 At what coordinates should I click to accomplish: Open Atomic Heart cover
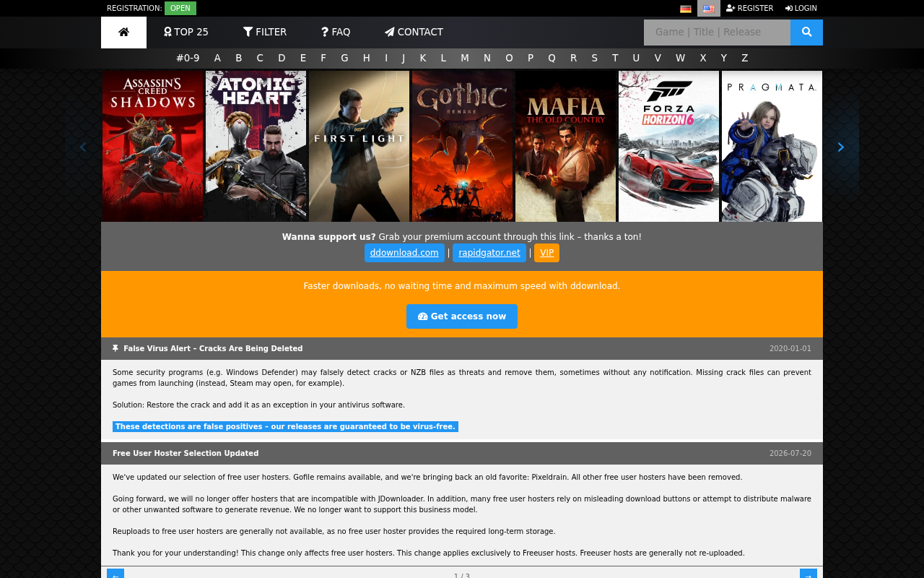click(256, 146)
